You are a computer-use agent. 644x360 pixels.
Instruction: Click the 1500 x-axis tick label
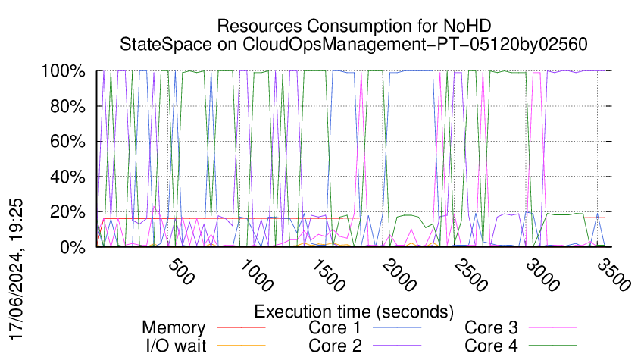pyautogui.click(x=327, y=275)
